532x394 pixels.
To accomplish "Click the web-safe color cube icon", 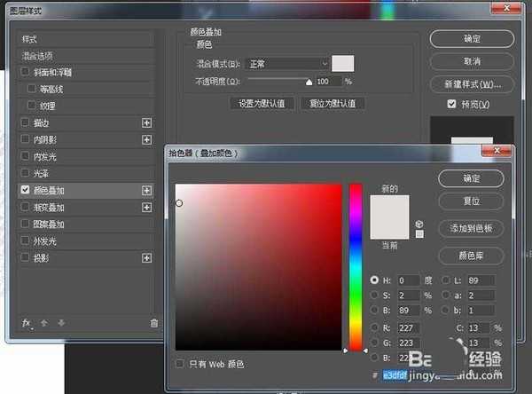I will click(419, 224).
